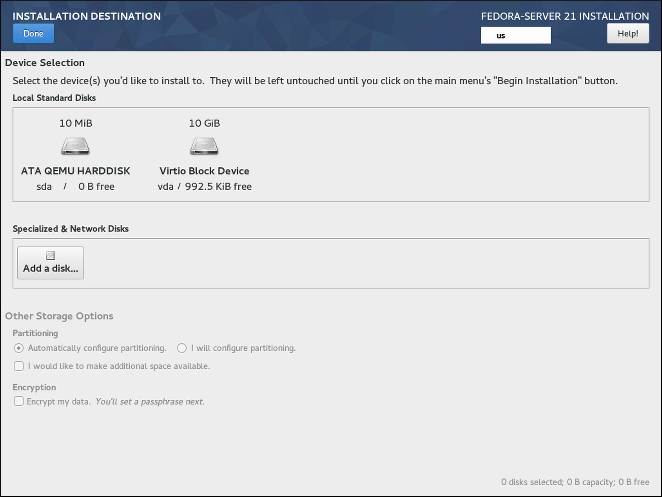
Task: Click the sda / 0 B free text
Action: tap(76, 187)
